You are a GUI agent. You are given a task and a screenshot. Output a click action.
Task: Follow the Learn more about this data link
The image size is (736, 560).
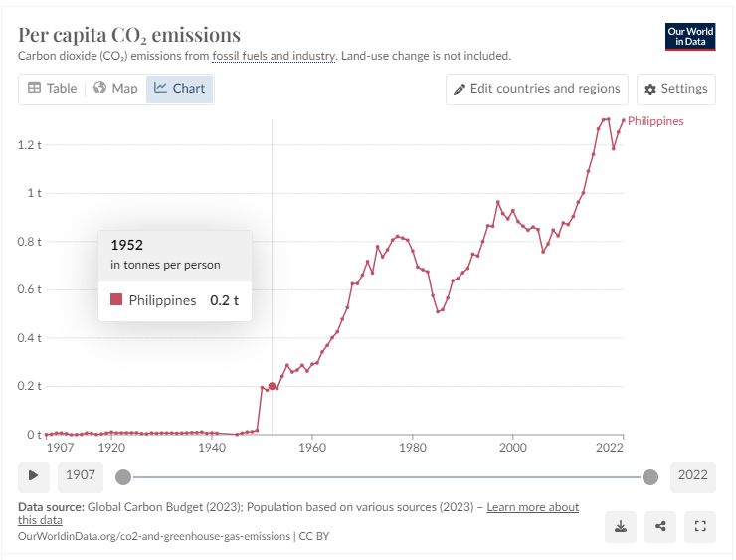(532, 507)
